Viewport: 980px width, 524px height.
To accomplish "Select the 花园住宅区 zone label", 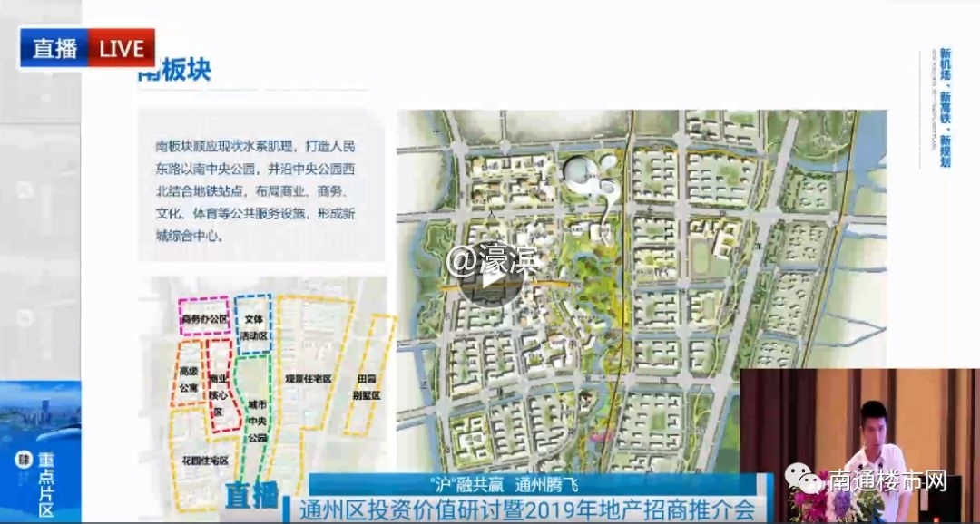I will [x=203, y=460].
